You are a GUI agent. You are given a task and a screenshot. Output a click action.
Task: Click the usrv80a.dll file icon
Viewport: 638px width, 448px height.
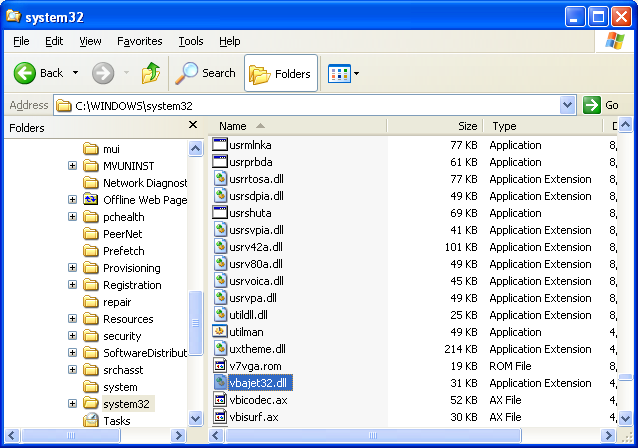[220, 264]
